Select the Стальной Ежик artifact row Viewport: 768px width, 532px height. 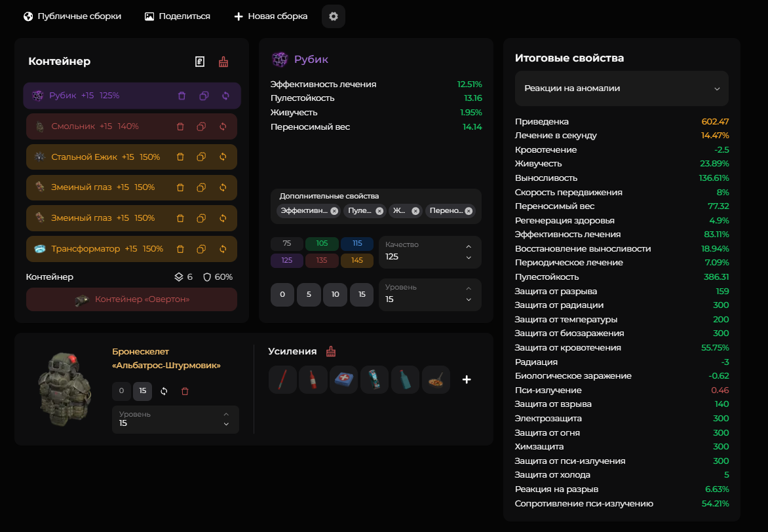coord(132,157)
